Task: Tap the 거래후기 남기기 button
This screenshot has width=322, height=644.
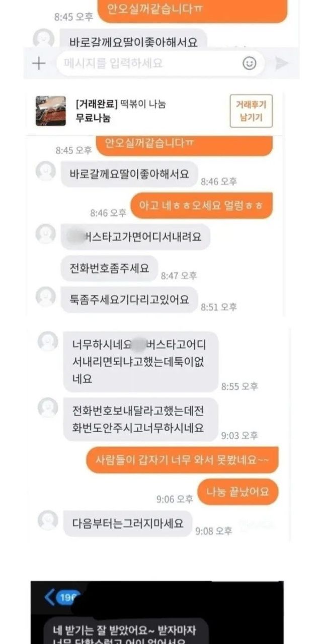Action: click(251, 111)
